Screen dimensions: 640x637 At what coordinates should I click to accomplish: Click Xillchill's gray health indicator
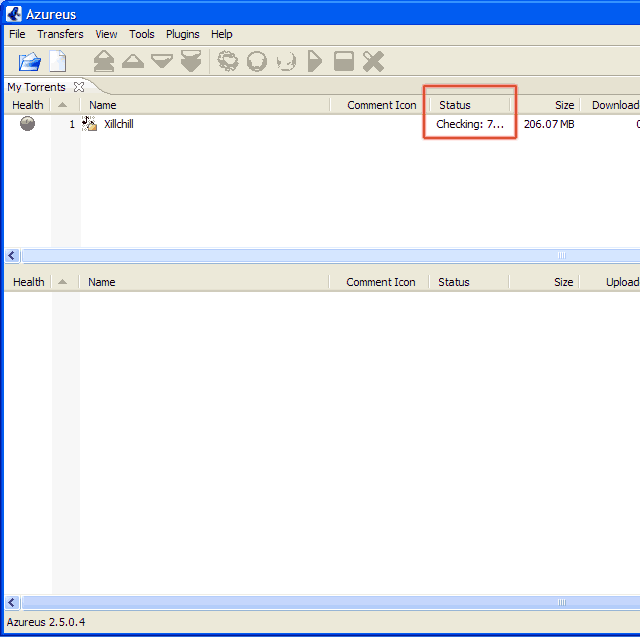pyautogui.click(x=28, y=124)
